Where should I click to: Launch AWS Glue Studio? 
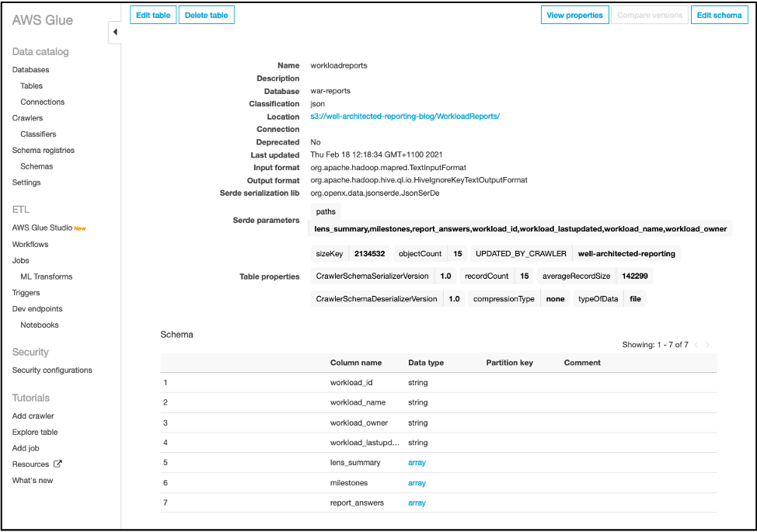tap(44, 228)
